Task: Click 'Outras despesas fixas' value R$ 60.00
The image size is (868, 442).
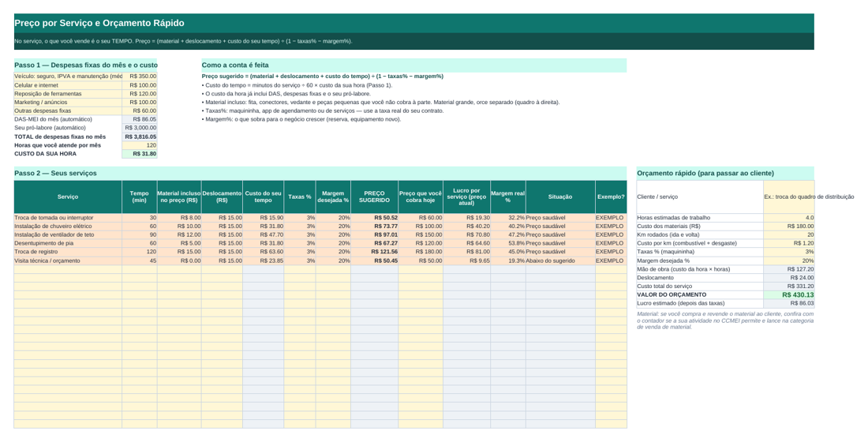Action: coord(140,110)
